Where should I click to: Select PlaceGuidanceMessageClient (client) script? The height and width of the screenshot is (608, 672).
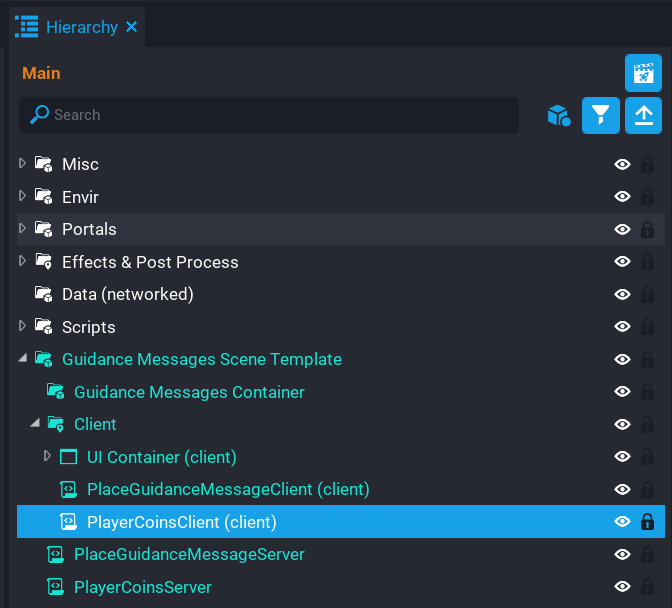[x=228, y=489]
